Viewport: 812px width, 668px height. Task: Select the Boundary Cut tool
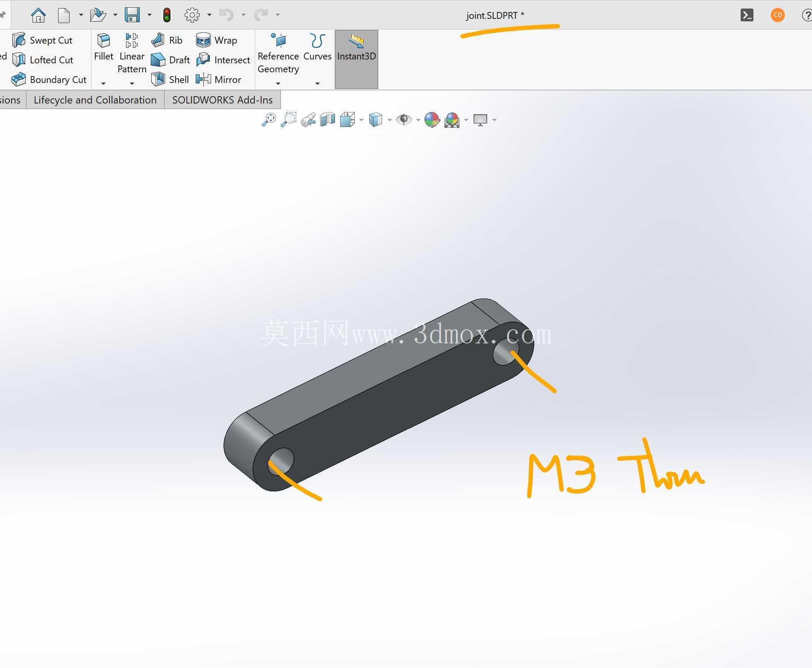pyautogui.click(x=49, y=80)
